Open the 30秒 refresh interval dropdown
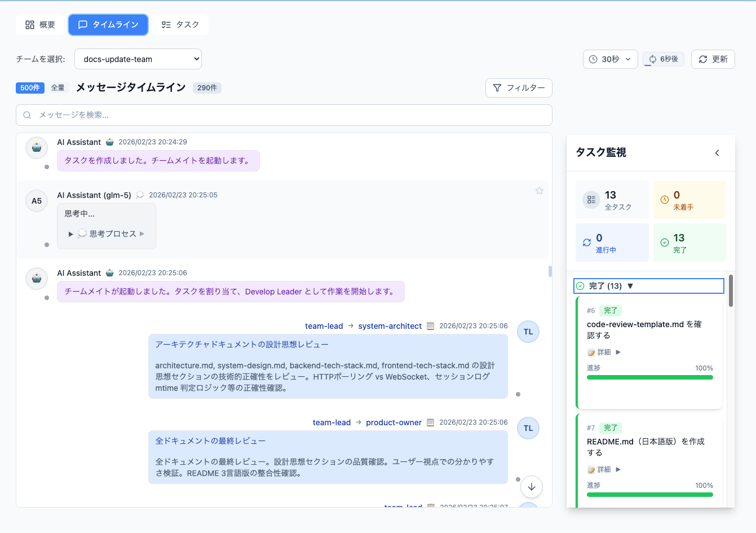Screen dimensions: 756x533 610,59
